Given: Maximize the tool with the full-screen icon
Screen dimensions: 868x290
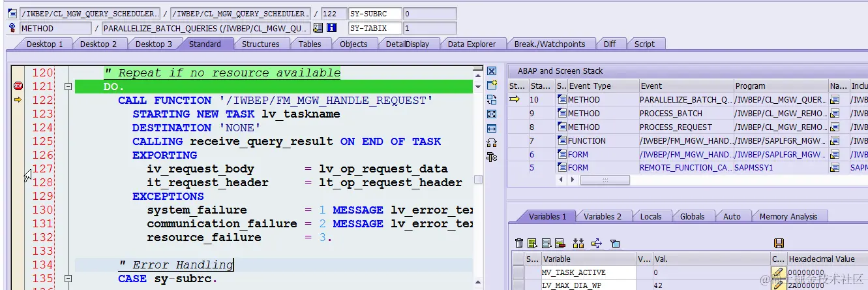Looking at the screenshot, I should point(492,114).
